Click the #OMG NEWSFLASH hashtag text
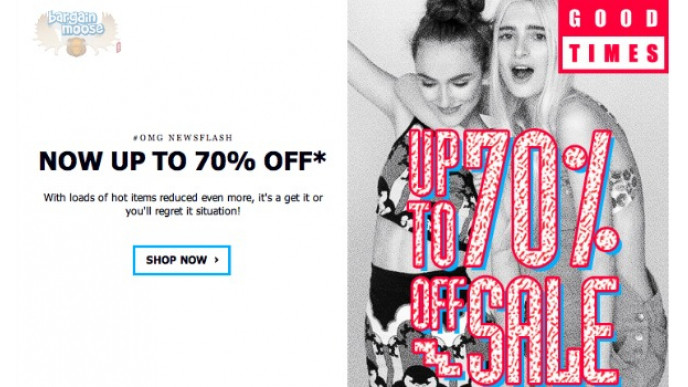Screen dimensions: 688x387 [183, 138]
